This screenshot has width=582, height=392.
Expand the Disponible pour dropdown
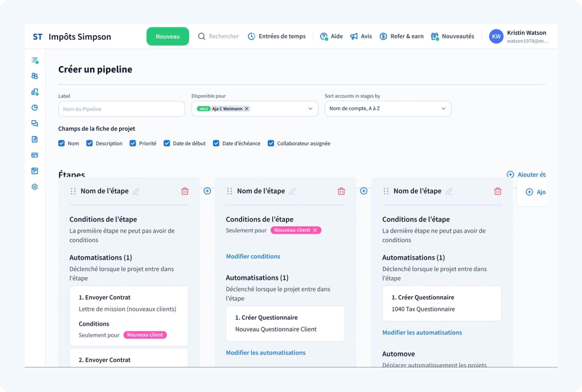(x=310, y=109)
